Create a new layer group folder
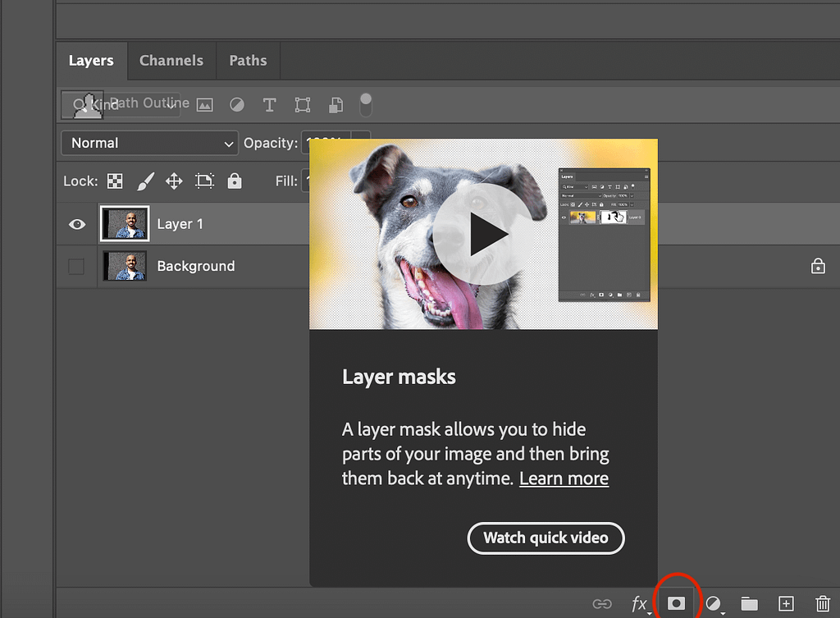 [x=749, y=604]
